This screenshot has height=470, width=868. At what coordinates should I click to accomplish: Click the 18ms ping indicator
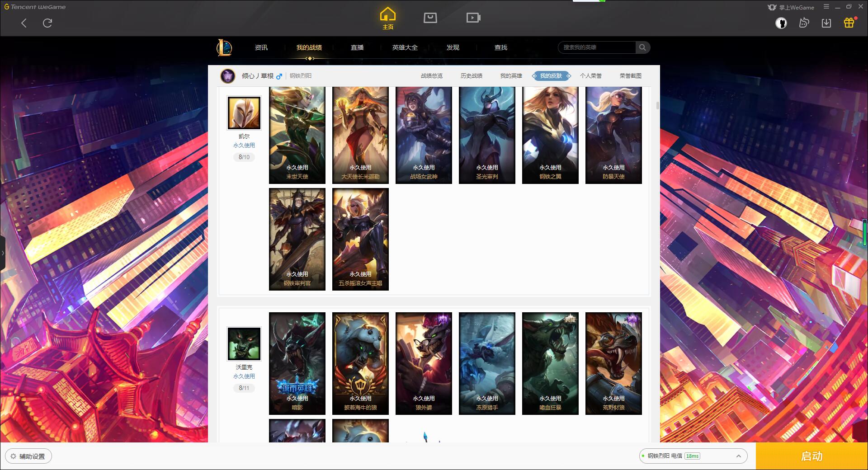692,456
